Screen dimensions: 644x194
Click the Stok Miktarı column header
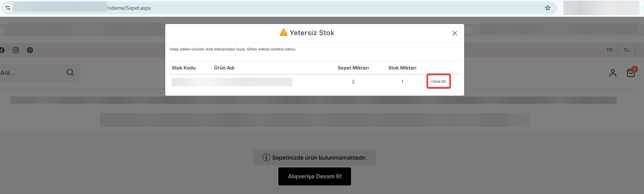point(402,68)
